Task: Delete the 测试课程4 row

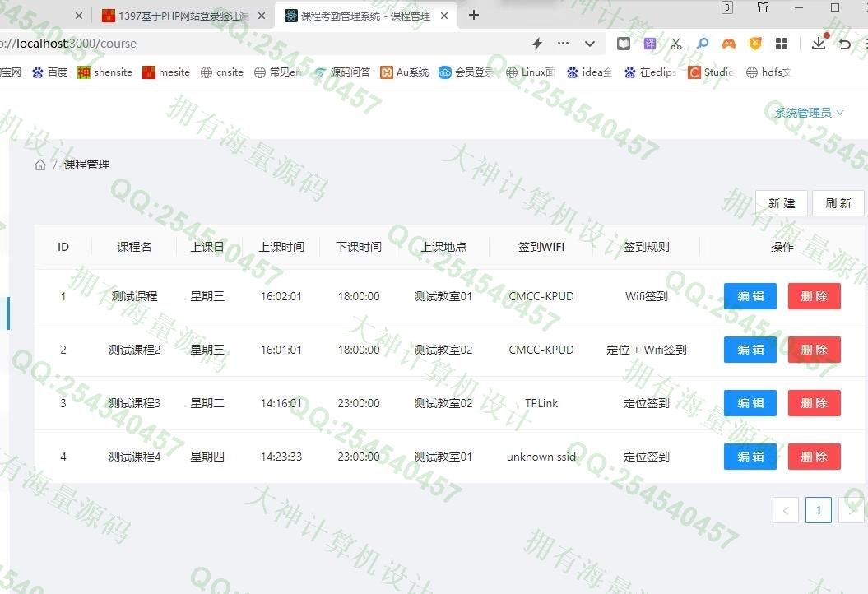Action: click(815, 457)
